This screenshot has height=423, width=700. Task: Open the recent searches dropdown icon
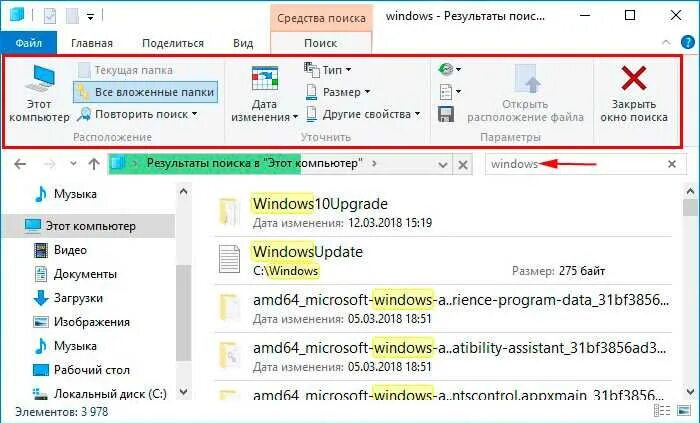[450, 69]
